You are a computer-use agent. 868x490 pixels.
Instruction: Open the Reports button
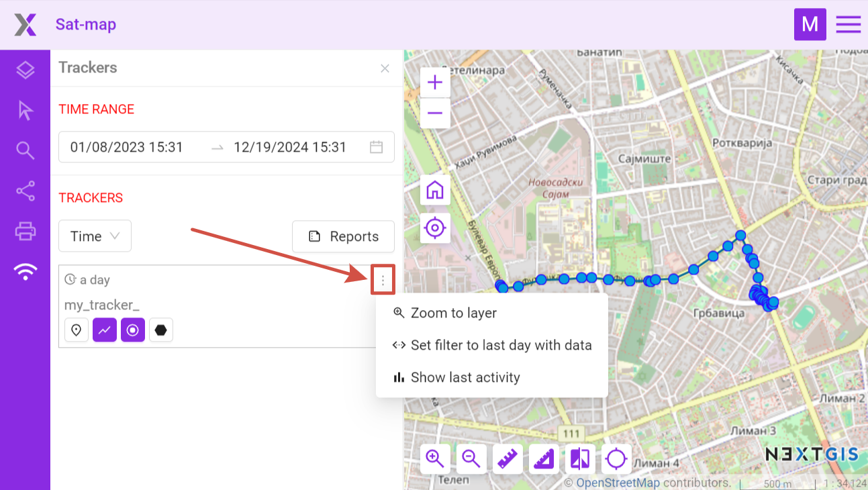coord(343,236)
